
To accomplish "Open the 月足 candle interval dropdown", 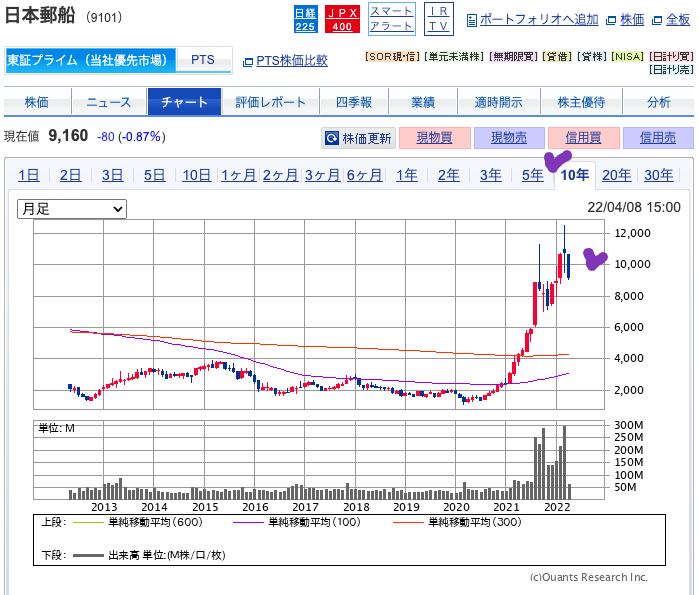I will (x=72, y=209).
